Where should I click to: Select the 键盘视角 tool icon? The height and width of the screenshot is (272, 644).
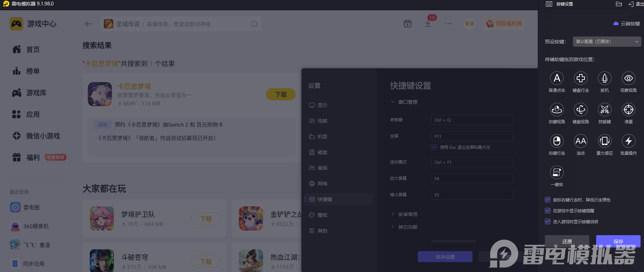tap(581, 110)
